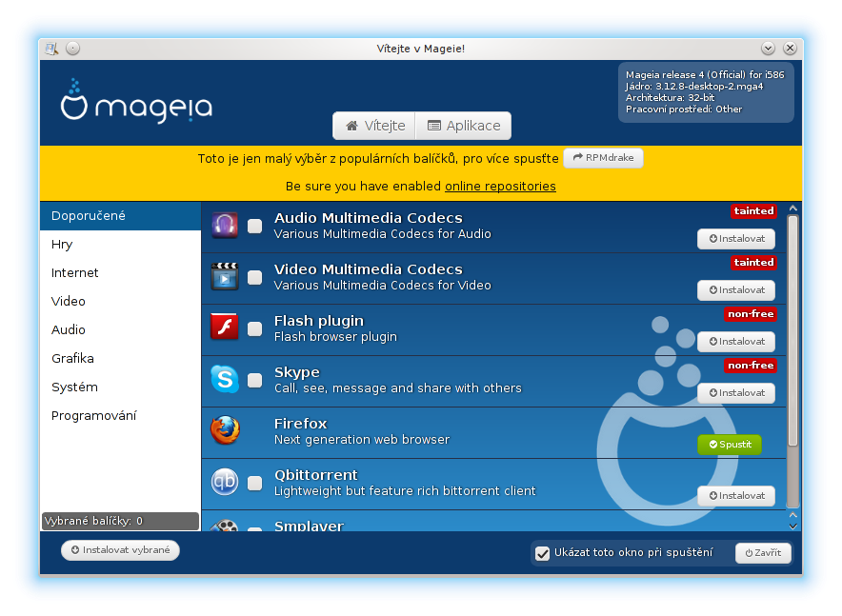The image size is (842, 616).
Task: Click 'Jádro: 3.12.8-desktop-2.mga4' info line
Action: [x=693, y=87]
